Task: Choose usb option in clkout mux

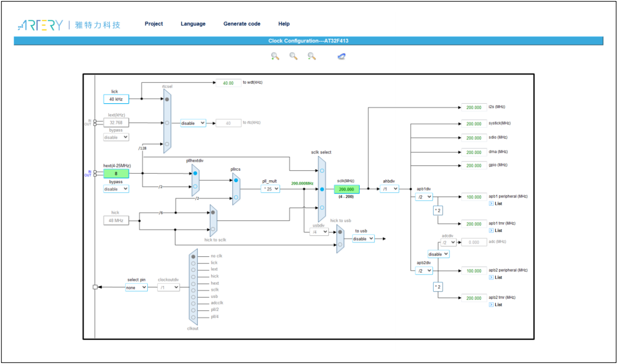Action: (x=193, y=297)
